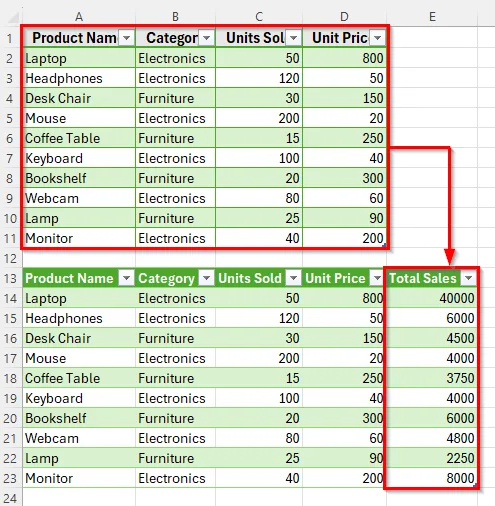Click the Electronics cell in row 23
Image resolution: width=495 pixels, height=506 pixels.
pyautogui.click(x=176, y=478)
